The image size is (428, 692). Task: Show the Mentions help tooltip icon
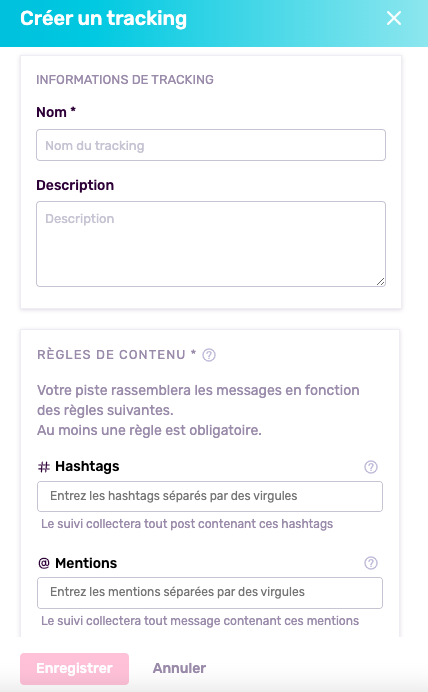click(x=371, y=563)
